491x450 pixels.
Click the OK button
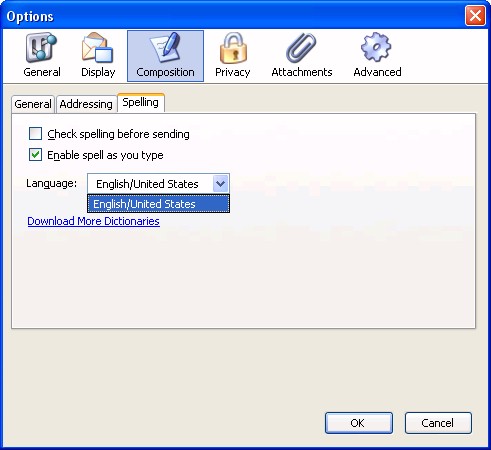tap(359, 423)
